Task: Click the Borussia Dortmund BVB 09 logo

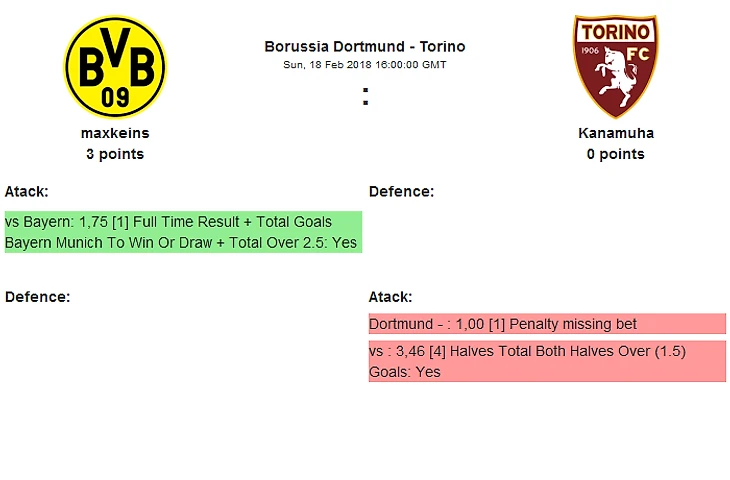Action: [115, 67]
